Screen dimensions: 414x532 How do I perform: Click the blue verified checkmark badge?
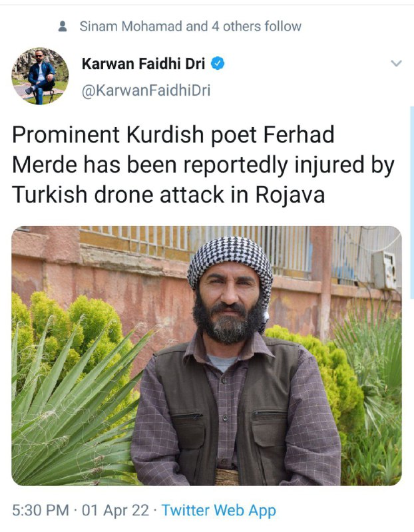pos(218,63)
